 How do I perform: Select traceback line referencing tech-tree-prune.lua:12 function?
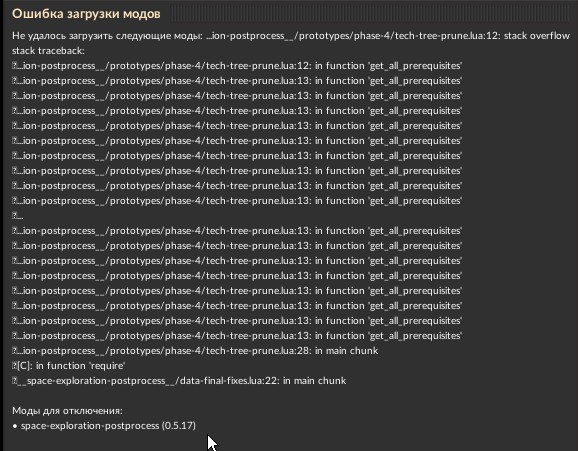(237, 66)
